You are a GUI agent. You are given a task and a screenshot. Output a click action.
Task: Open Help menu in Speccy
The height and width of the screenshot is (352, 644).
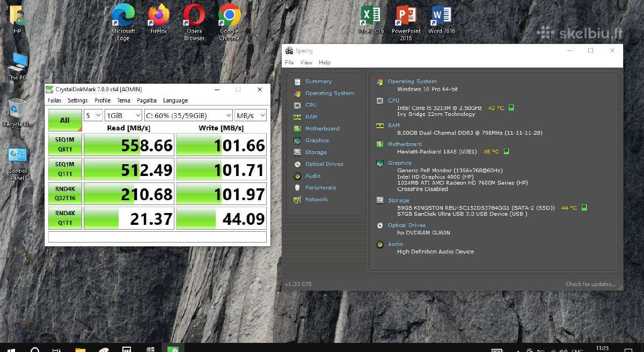(x=325, y=63)
